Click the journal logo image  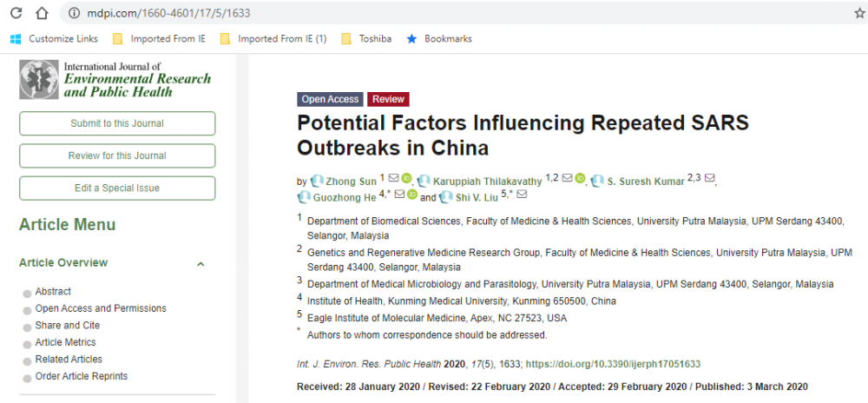tap(115, 79)
